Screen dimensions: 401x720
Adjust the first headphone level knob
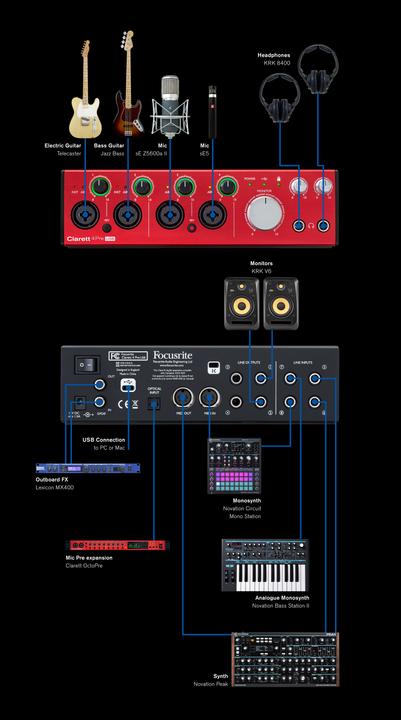click(x=299, y=186)
